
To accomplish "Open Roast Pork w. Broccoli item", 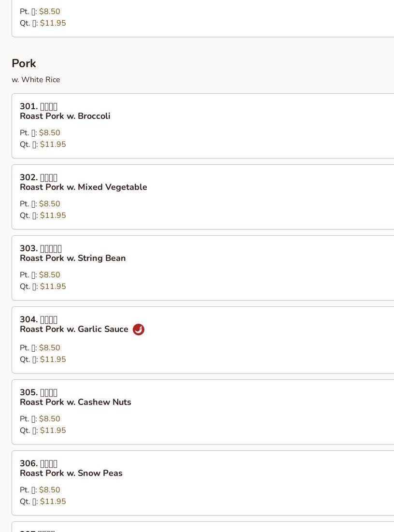I will 65,116.
